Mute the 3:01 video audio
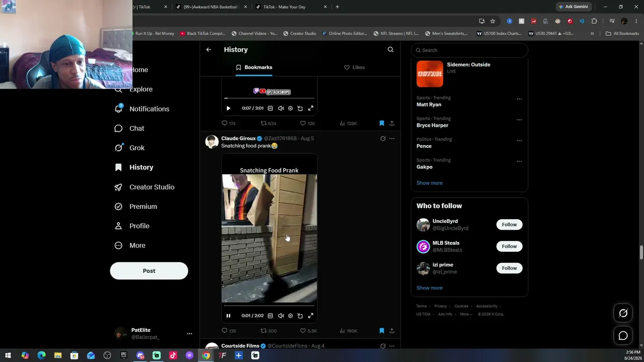Screen dimensions: 644x362 (x=281, y=108)
